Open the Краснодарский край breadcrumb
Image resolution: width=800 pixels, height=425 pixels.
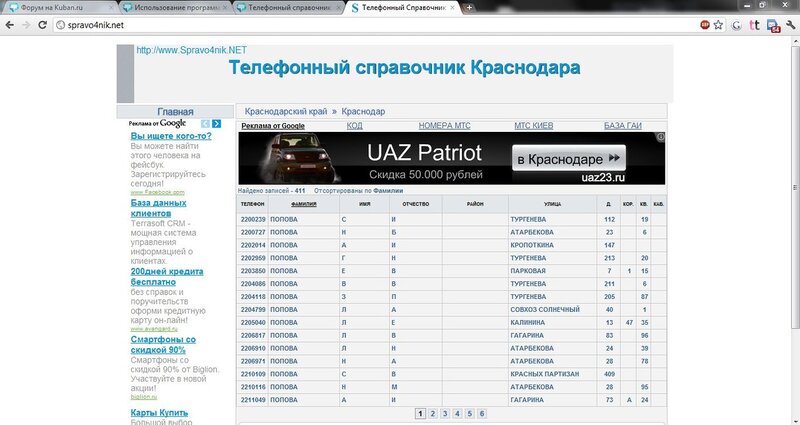(x=287, y=111)
